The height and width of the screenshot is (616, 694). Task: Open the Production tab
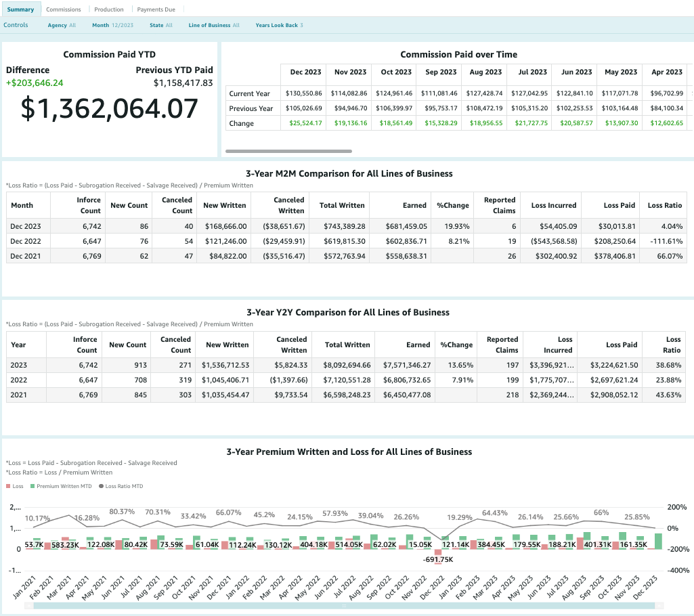click(x=109, y=9)
